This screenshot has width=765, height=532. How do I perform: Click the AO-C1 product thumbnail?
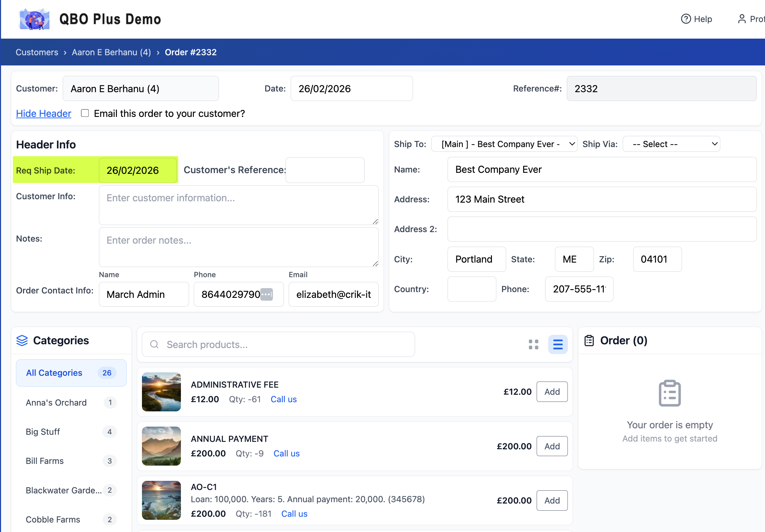tap(161, 500)
